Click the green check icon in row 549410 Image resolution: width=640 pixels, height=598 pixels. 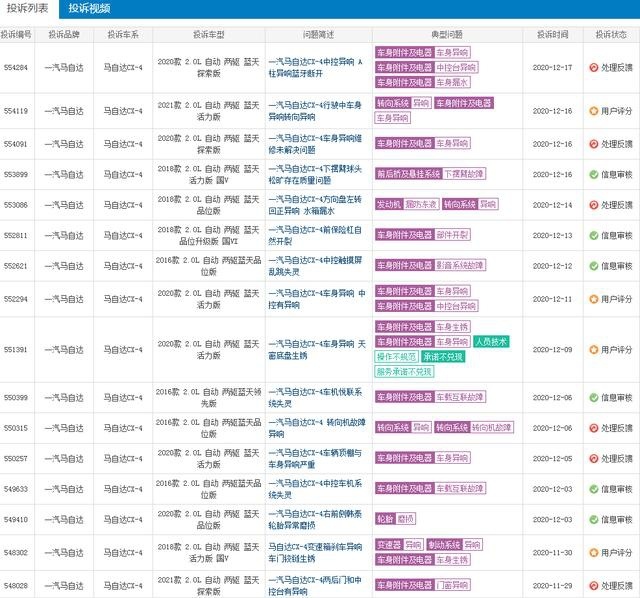point(593,519)
